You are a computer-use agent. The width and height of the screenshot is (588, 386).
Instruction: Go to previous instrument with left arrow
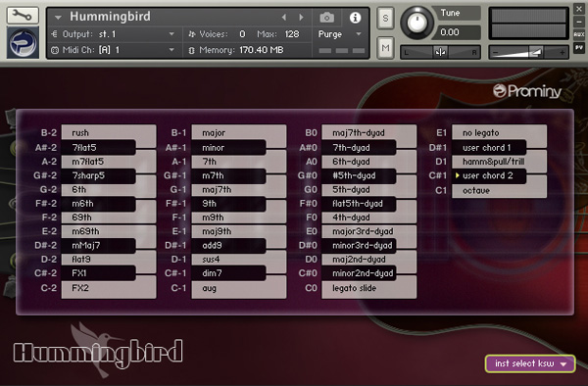284,18
